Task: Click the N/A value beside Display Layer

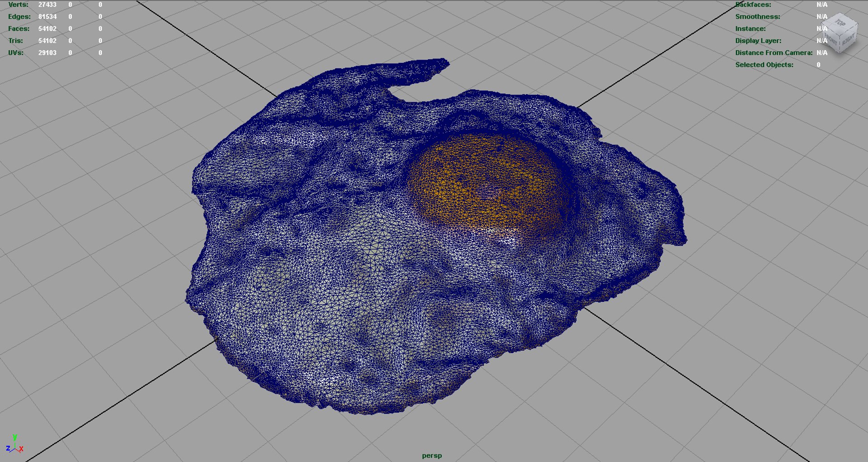Action: (822, 41)
